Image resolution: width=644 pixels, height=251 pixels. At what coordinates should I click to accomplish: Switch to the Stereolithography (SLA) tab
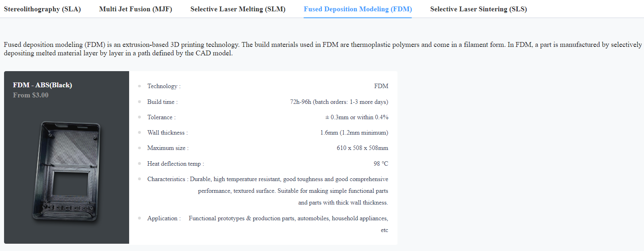[x=42, y=8]
